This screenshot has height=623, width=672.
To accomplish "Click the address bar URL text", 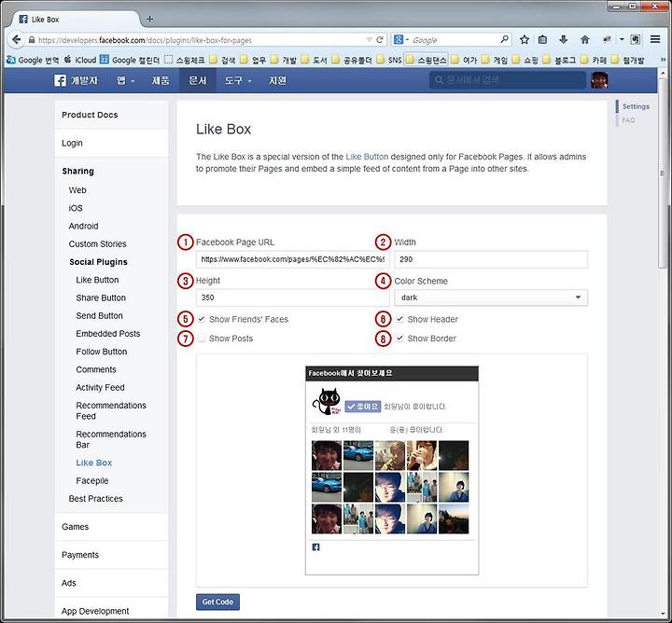I will pyautogui.click(x=145, y=40).
